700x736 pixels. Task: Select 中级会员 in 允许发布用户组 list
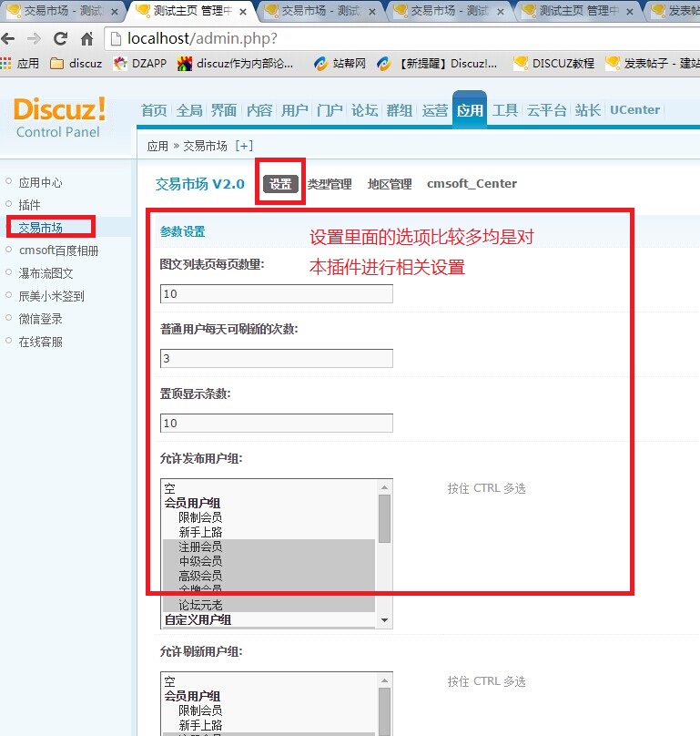coord(269,561)
